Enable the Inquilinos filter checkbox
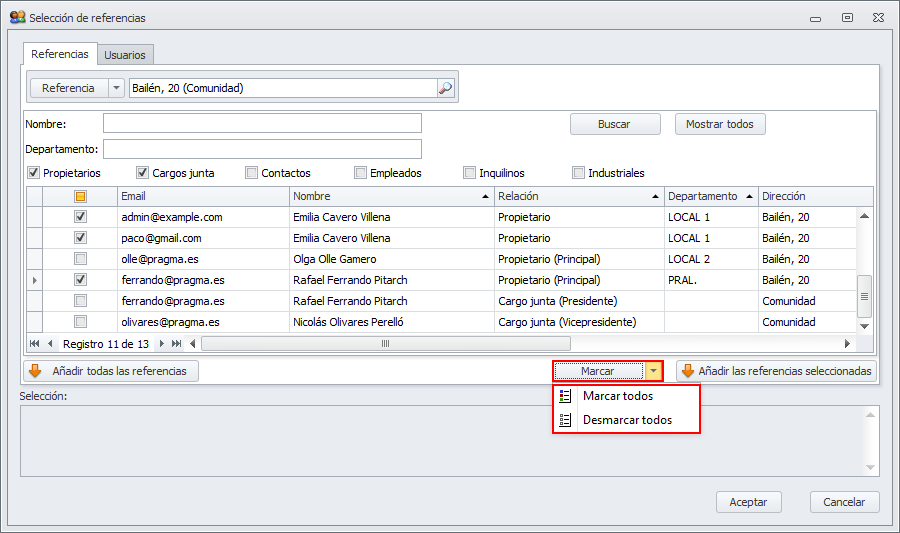This screenshot has height=533, width=900. click(x=470, y=173)
